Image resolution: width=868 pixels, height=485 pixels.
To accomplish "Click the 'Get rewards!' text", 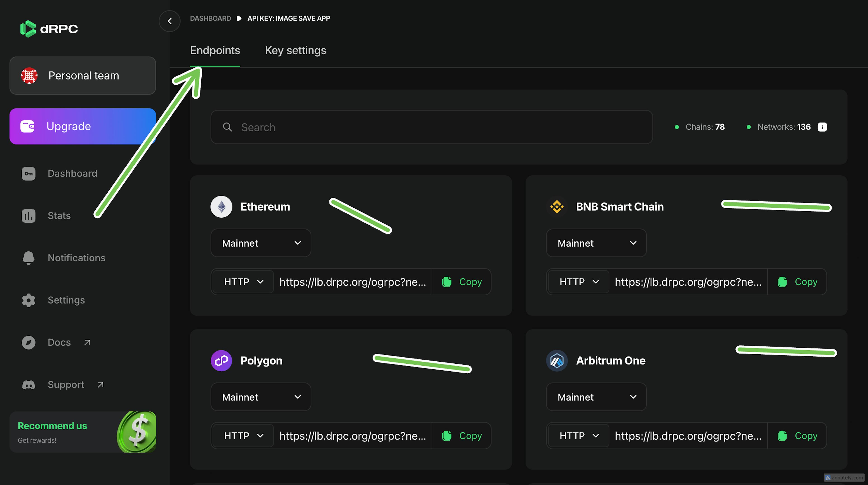I will pos(37,440).
